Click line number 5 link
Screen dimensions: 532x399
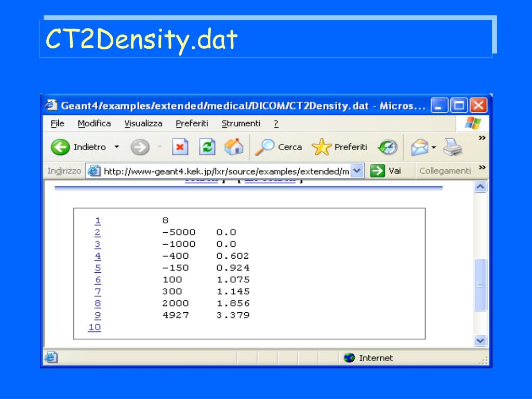click(98, 268)
